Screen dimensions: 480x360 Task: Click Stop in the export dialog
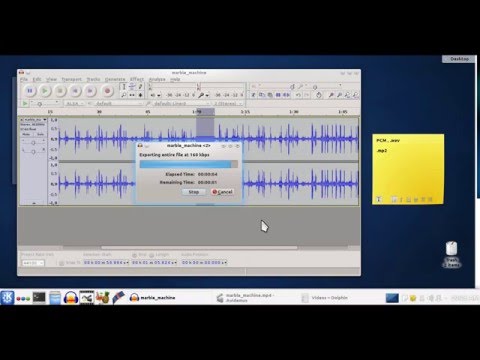(194, 192)
